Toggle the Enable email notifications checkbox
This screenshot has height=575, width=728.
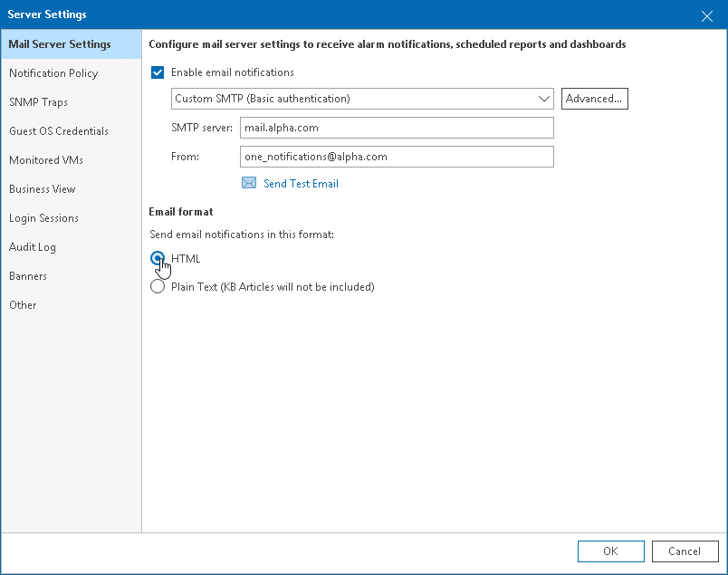(158, 72)
